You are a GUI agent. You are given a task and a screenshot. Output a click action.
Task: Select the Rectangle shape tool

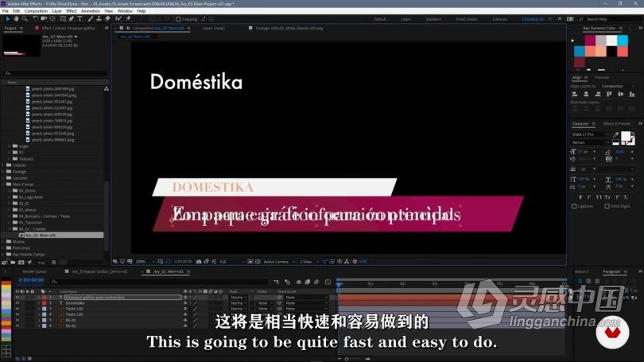pos(63,19)
